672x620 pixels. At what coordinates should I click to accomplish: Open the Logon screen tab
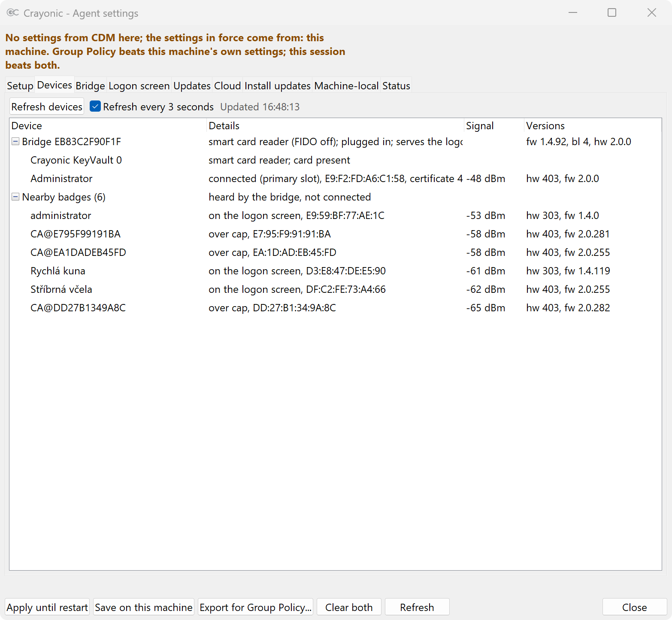point(139,85)
